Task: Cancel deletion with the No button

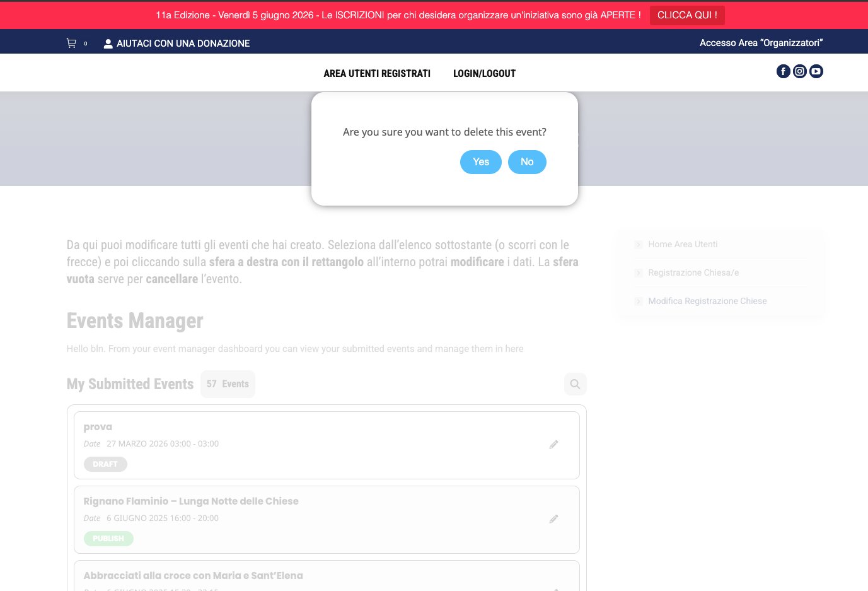Action: pyautogui.click(x=527, y=162)
